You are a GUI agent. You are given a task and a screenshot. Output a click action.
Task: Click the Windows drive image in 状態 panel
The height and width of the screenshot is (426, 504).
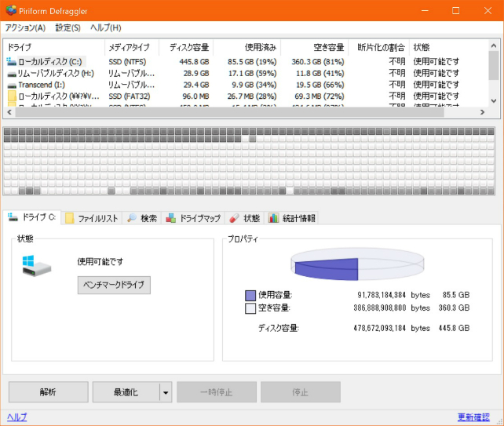(36, 266)
